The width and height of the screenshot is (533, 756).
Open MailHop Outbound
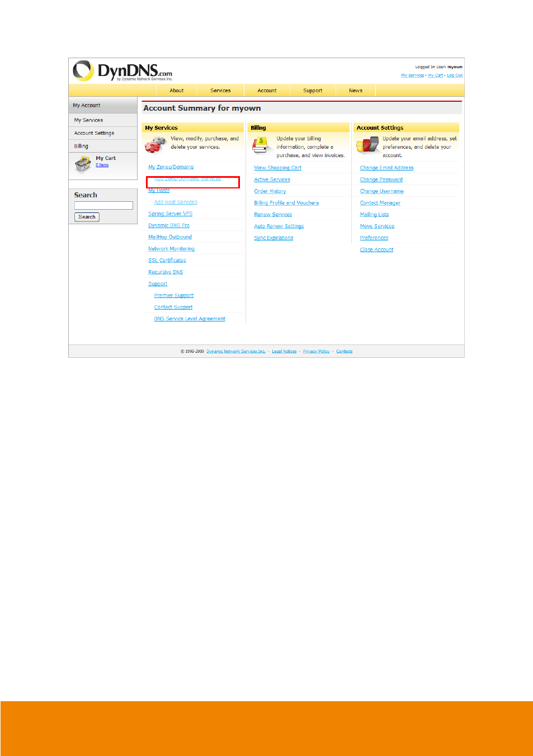point(170,237)
